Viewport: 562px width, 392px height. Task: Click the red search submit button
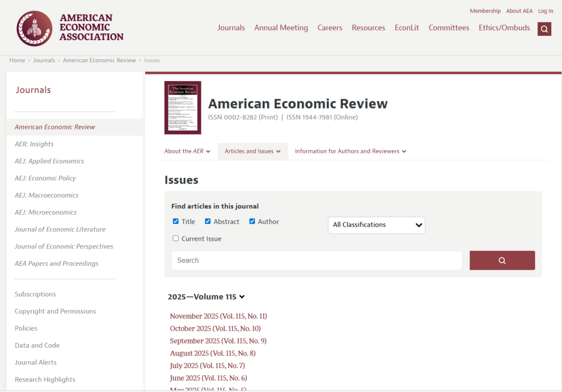coord(502,260)
